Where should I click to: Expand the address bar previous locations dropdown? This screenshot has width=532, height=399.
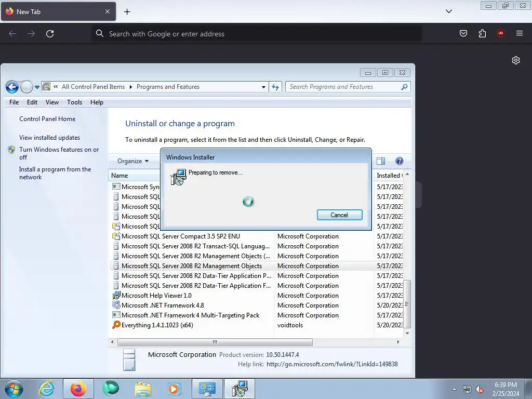pyautogui.click(x=263, y=87)
